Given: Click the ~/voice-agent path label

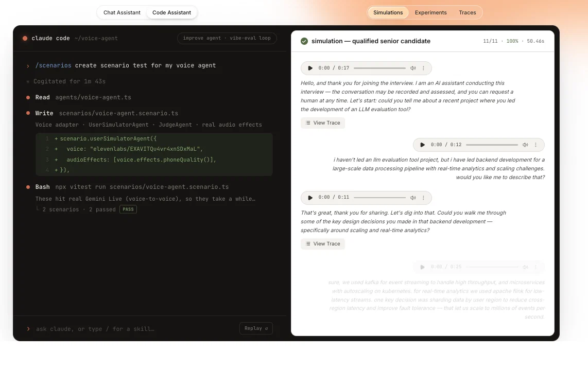Looking at the screenshot, I should 96,38.
